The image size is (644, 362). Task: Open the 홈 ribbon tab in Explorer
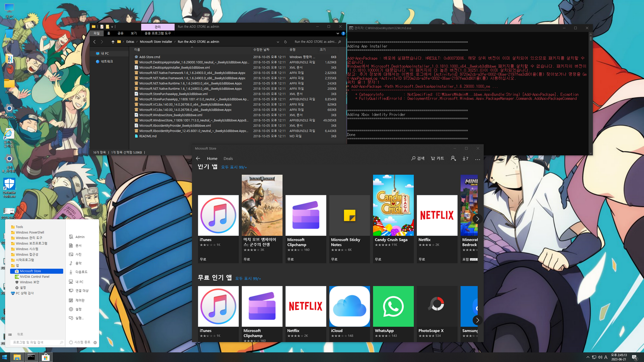point(109,33)
